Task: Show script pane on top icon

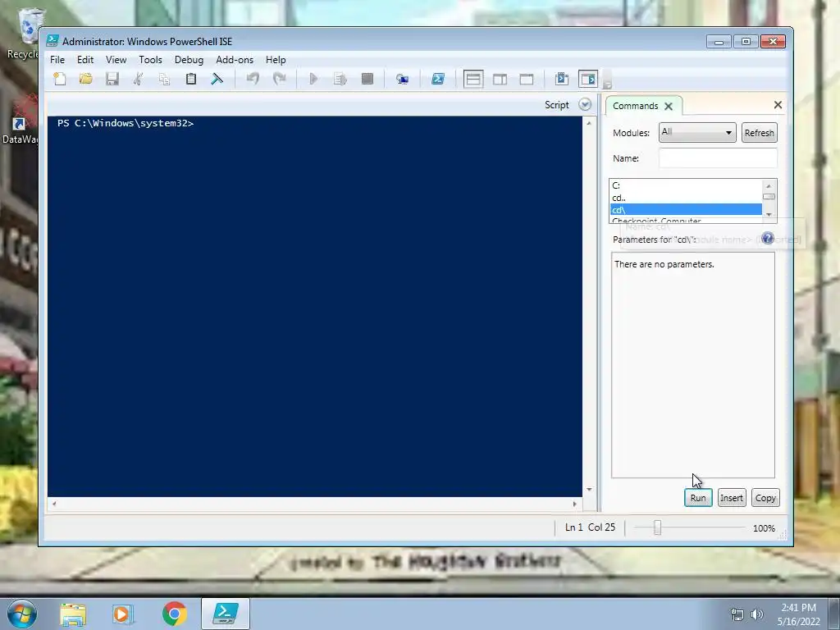Action: coord(473,80)
